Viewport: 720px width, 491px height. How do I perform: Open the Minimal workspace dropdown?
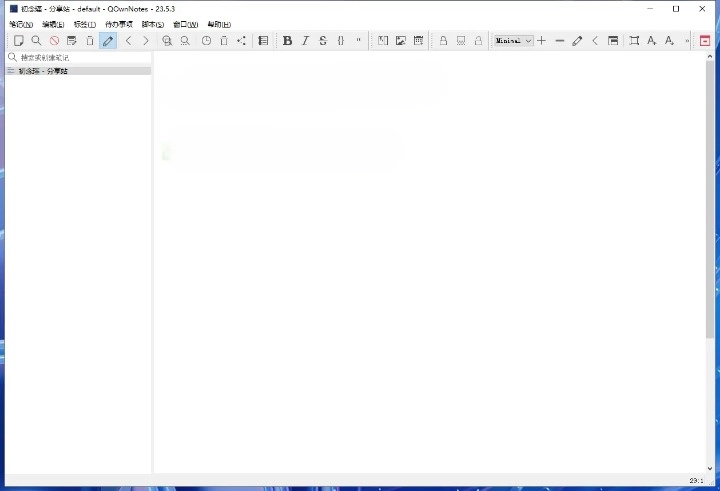coord(514,41)
